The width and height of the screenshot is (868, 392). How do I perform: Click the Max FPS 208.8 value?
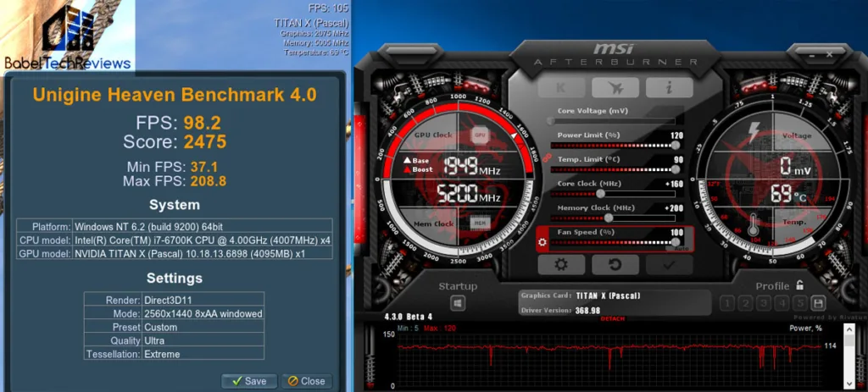(x=209, y=181)
